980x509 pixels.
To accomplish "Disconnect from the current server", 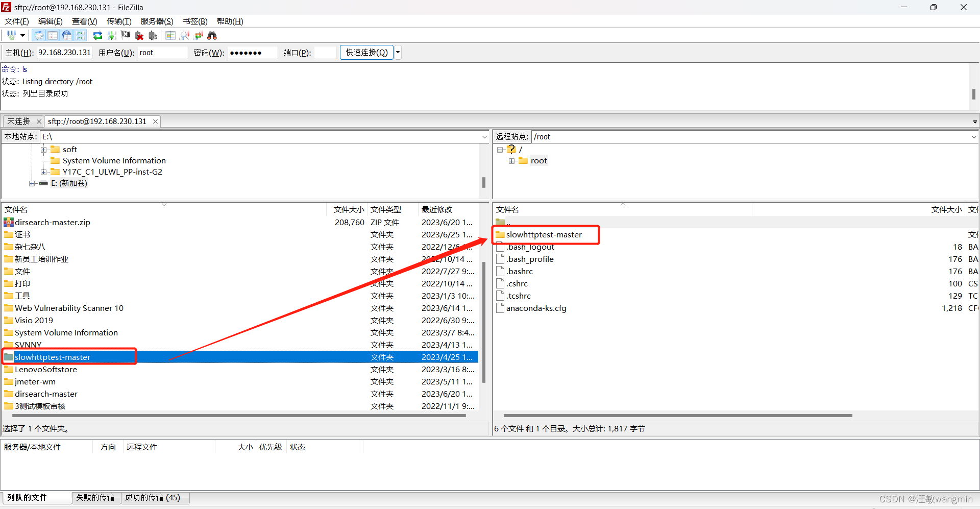I will [x=139, y=35].
